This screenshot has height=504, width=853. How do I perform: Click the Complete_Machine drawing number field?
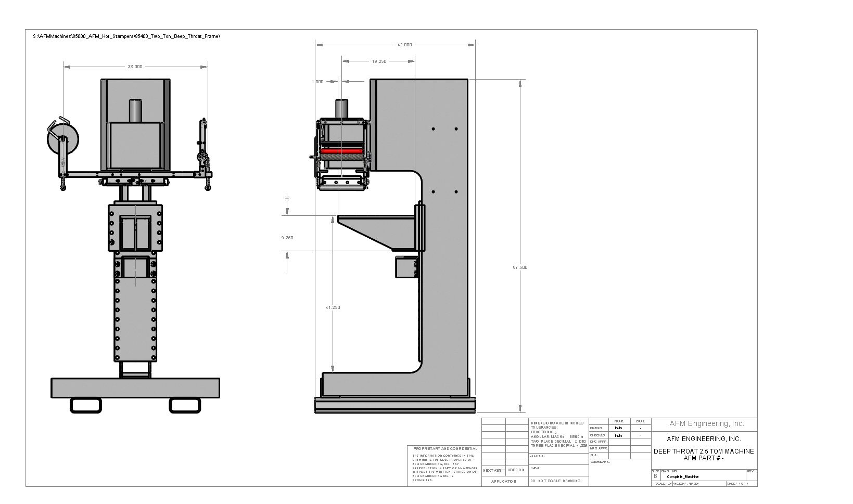(x=683, y=476)
